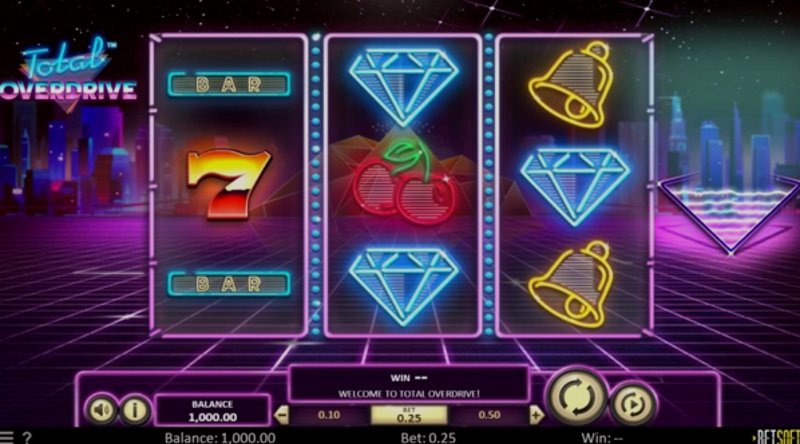Increase bet with the plus arrow

click(x=536, y=415)
